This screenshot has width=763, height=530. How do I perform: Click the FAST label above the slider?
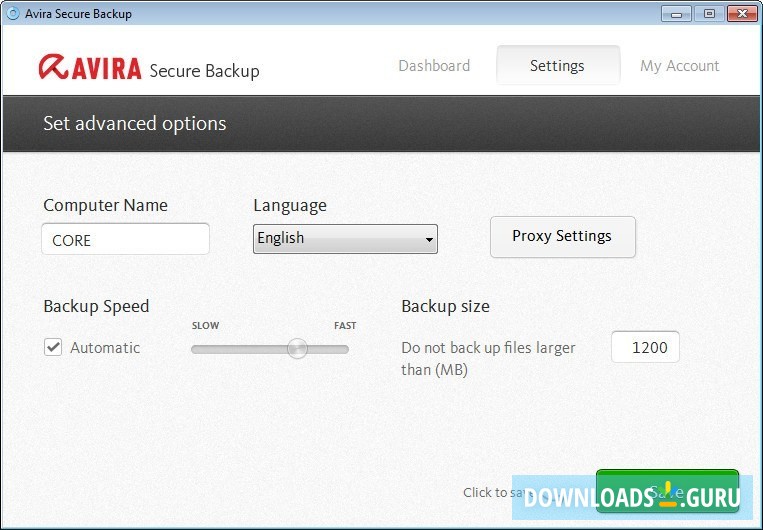(x=345, y=326)
